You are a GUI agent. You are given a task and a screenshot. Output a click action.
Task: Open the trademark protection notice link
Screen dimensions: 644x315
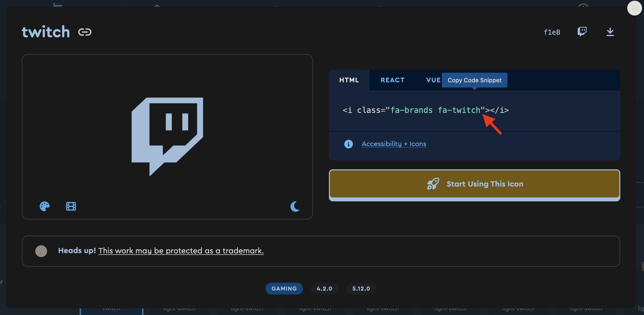(x=181, y=251)
